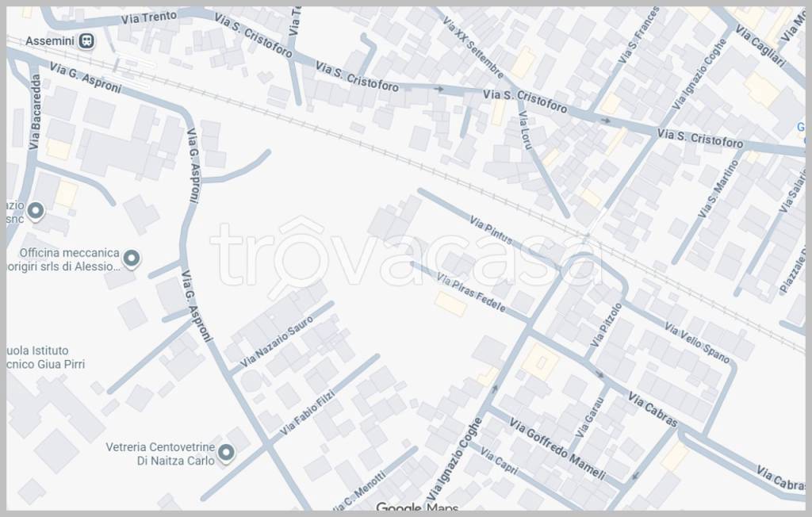Click the Via Piras Fedele street label

pos(470,293)
